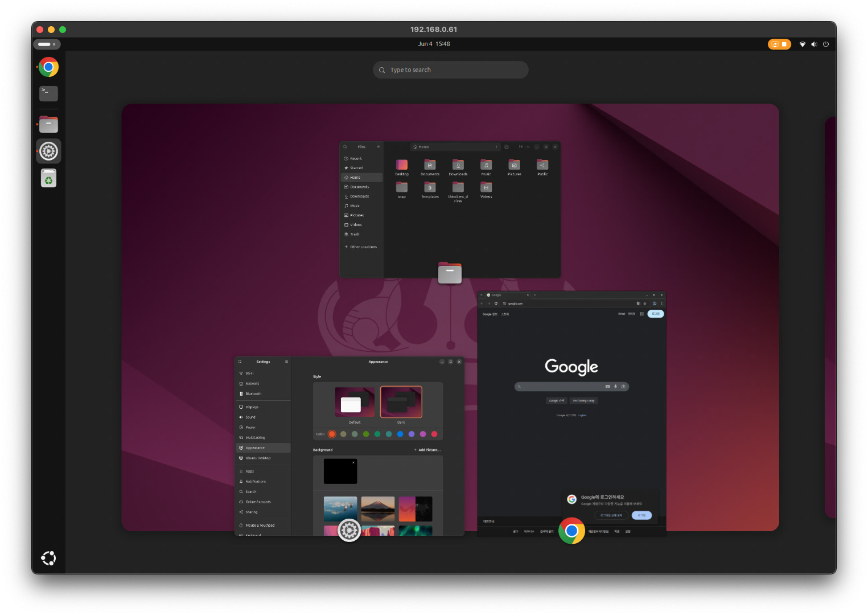Screen dimensions: 868x616
Task: Choose the orange accent color
Action: (332, 434)
